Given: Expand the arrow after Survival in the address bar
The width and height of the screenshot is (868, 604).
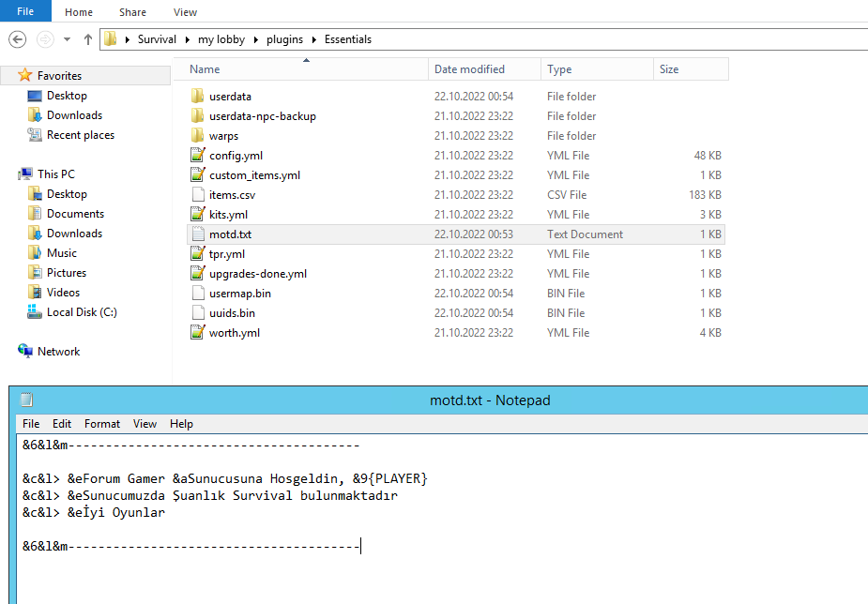Looking at the screenshot, I should pyautogui.click(x=187, y=39).
